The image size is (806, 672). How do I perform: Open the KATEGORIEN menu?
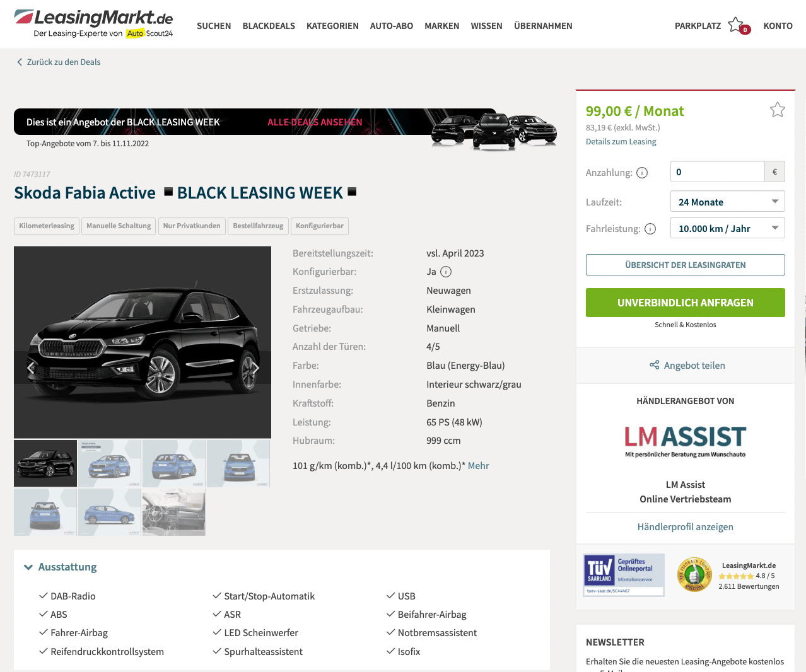point(332,26)
